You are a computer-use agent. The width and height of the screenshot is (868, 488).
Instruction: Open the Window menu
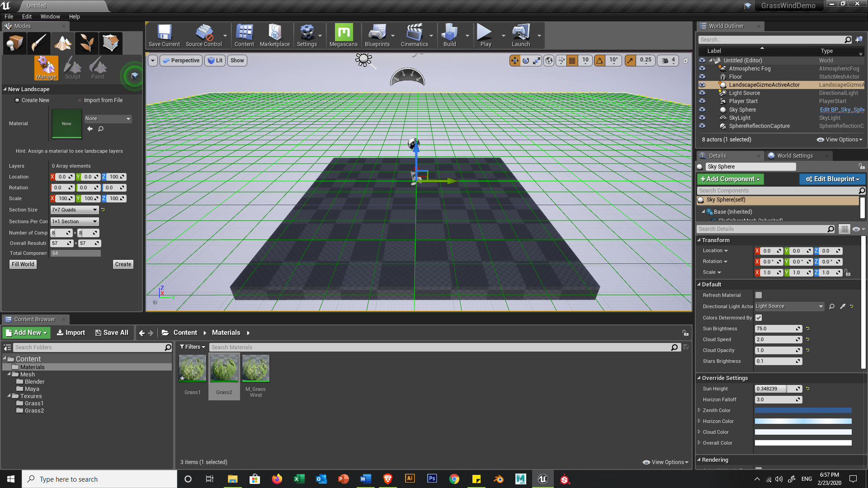pyautogui.click(x=50, y=16)
